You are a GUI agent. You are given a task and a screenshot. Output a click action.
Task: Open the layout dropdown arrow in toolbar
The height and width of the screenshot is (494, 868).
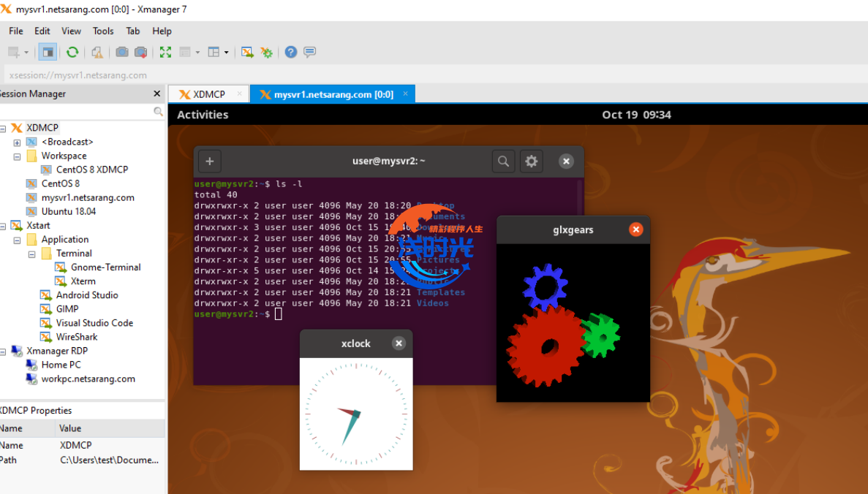[226, 53]
